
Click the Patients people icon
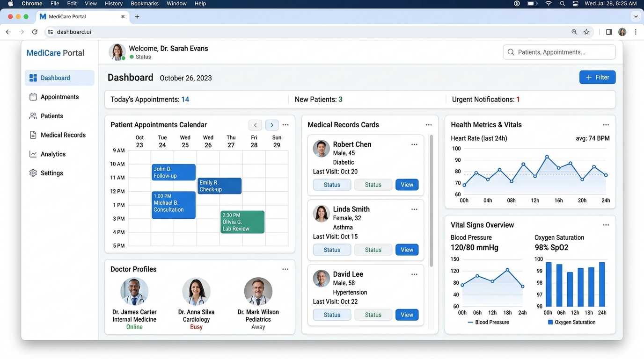click(33, 116)
